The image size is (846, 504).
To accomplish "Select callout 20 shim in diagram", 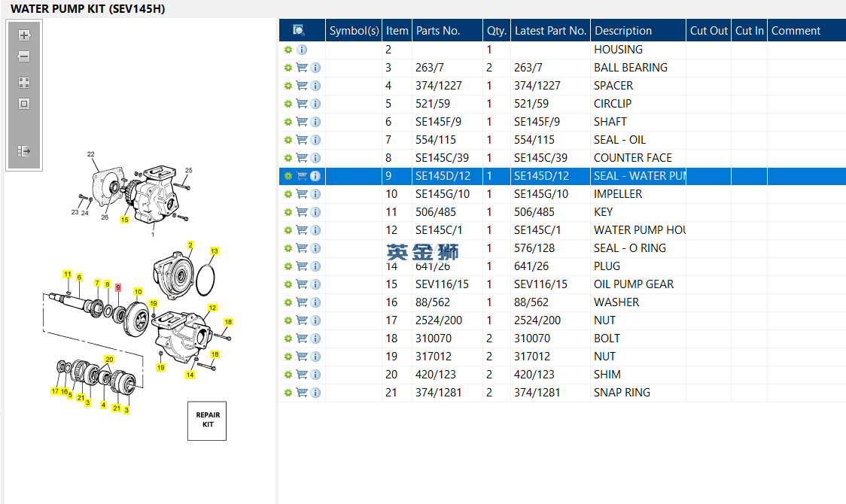I will pos(110,360).
